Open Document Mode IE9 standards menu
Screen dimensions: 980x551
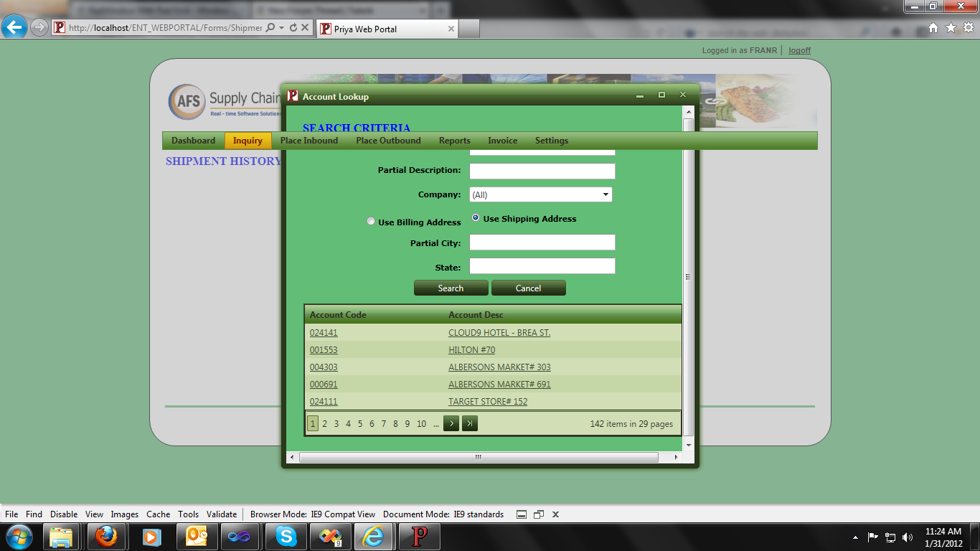(x=443, y=514)
